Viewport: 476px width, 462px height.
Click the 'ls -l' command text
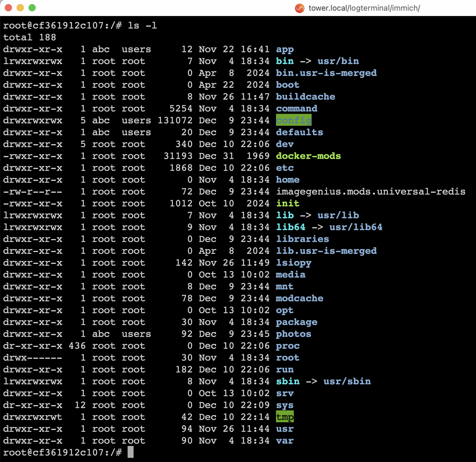point(142,26)
